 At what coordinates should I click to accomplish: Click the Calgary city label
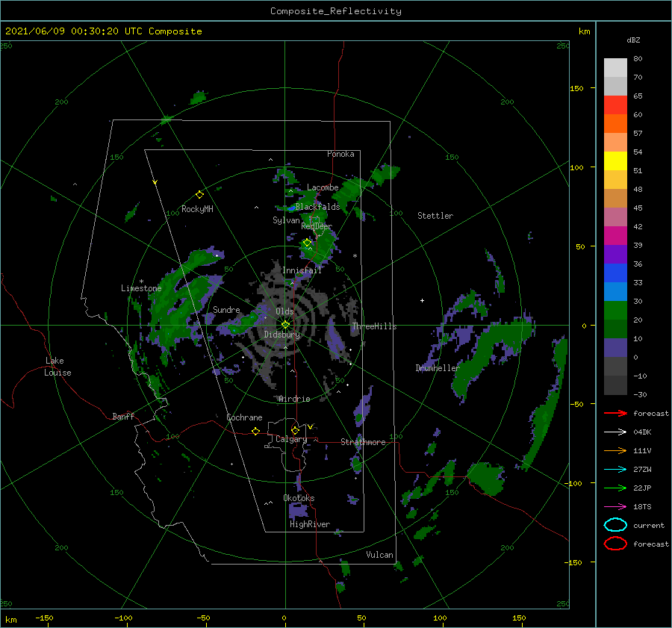(291, 439)
